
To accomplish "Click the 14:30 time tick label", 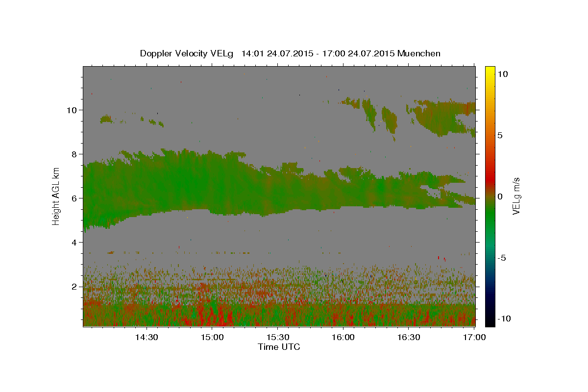I will pyautogui.click(x=147, y=338).
